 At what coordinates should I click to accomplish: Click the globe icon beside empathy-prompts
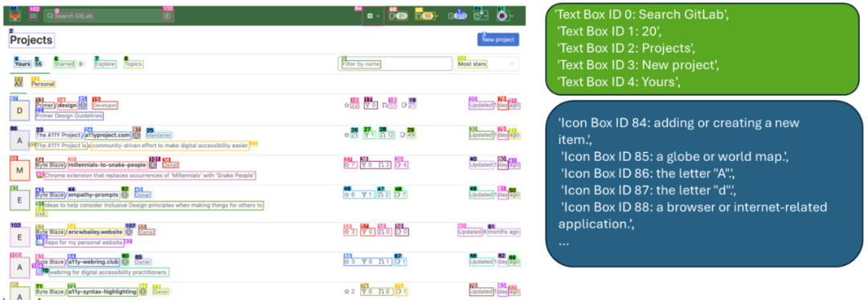125,195
